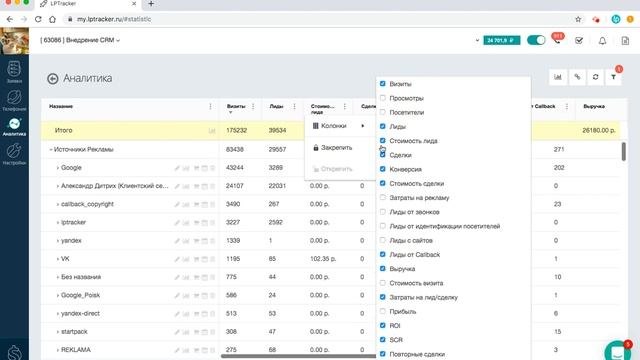The height and width of the screenshot is (360, 640).
Task: Open the billing dollar icon in sidebar
Action: pyautogui.click(x=14, y=352)
